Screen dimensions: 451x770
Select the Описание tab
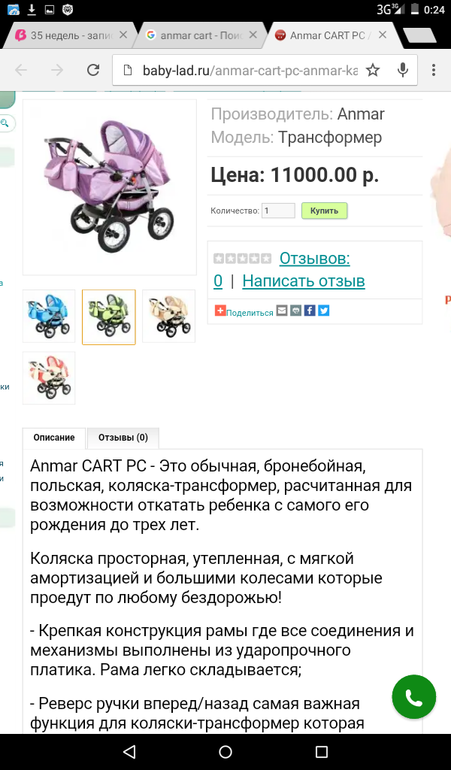tap(54, 438)
